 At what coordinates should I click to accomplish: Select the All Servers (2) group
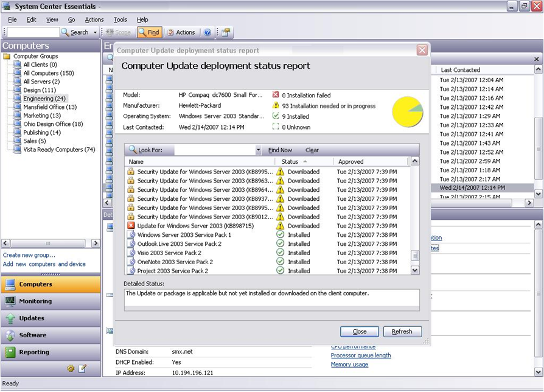(41, 82)
